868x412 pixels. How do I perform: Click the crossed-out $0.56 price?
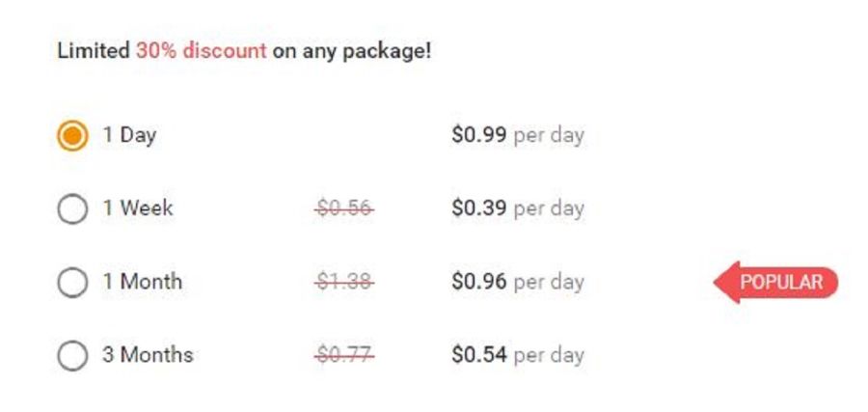(x=344, y=208)
